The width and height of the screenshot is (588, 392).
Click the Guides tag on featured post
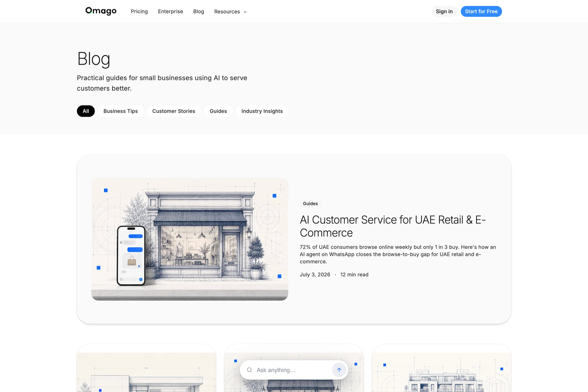(310, 204)
